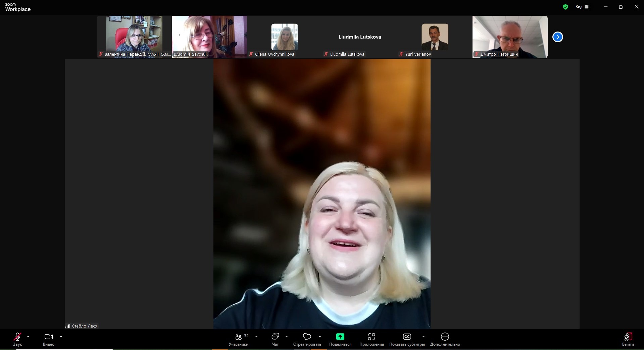Expand subtitles options arrow
Image resolution: width=644 pixels, height=350 pixels.
click(424, 337)
